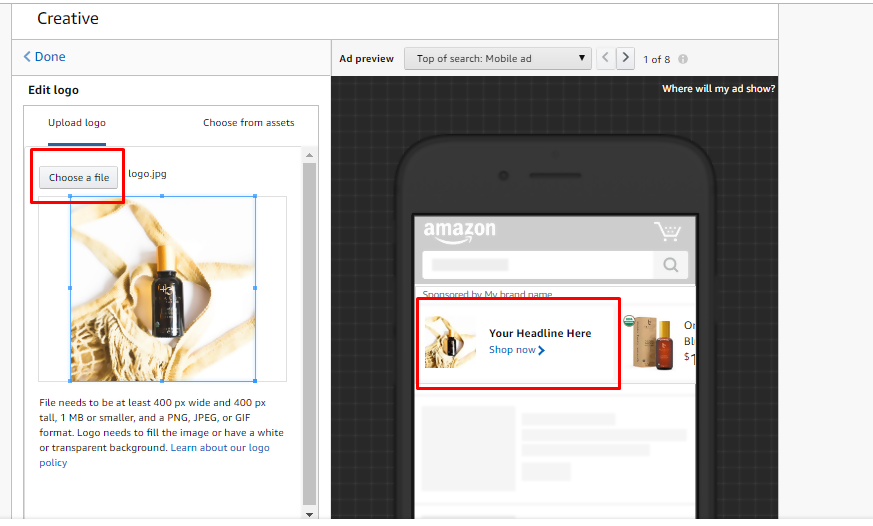Click the product bottle image in preview

coord(653,342)
